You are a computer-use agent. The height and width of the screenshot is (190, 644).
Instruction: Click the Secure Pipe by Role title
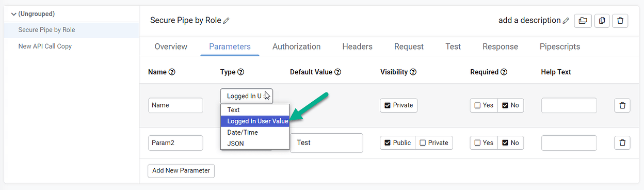pyautogui.click(x=186, y=21)
